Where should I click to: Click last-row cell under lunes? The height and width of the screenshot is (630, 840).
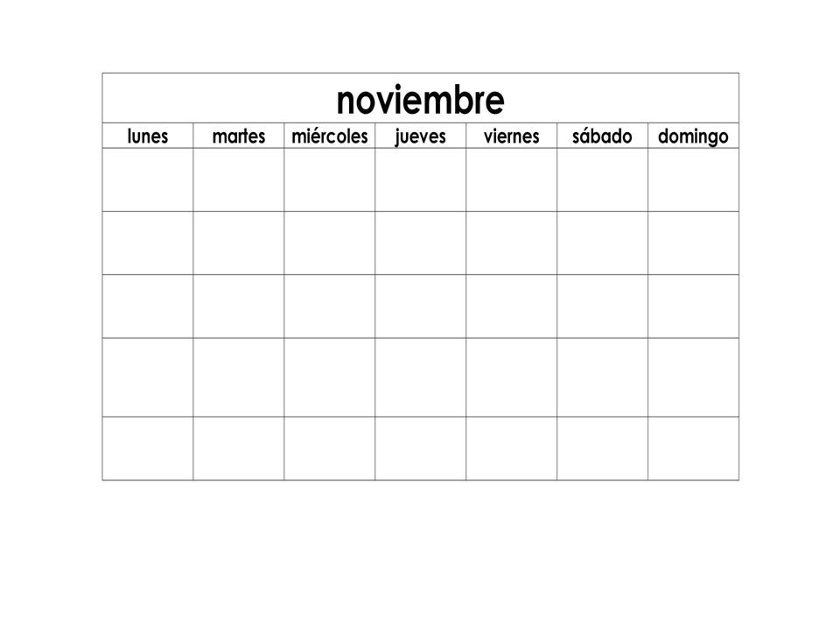(148, 448)
